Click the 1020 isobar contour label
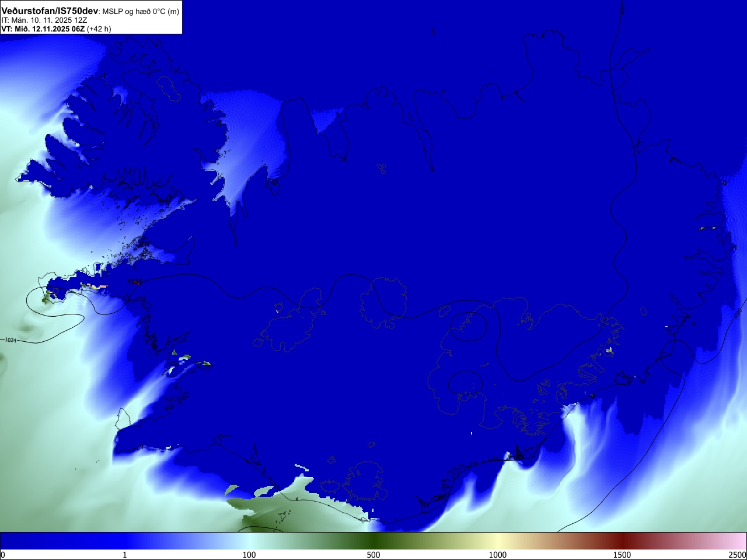747x560 pixels. click(737, 313)
